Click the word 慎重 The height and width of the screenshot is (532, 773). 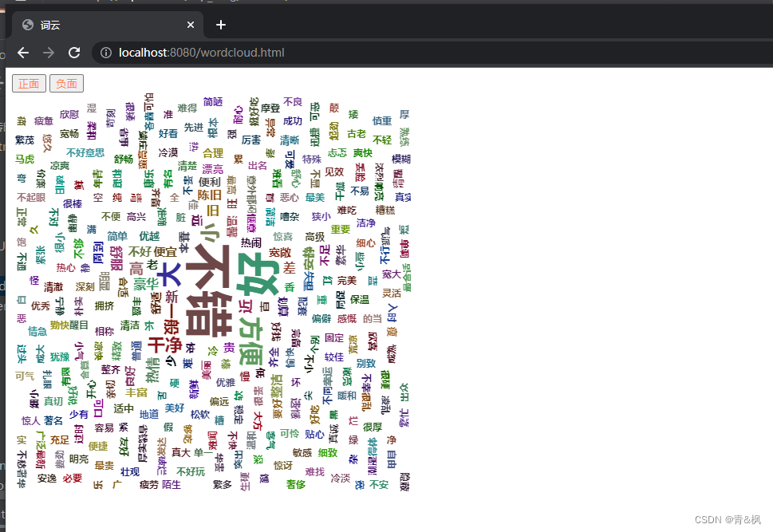click(x=382, y=121)
